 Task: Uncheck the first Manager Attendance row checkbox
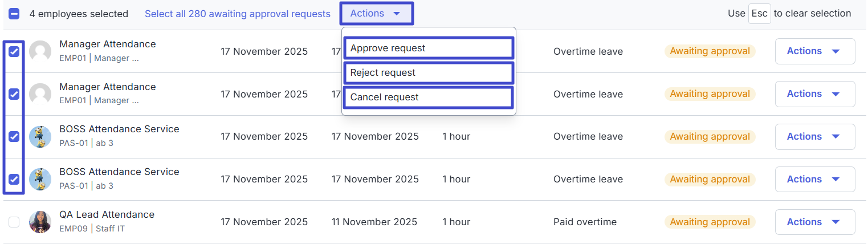[x=14, y=51]
